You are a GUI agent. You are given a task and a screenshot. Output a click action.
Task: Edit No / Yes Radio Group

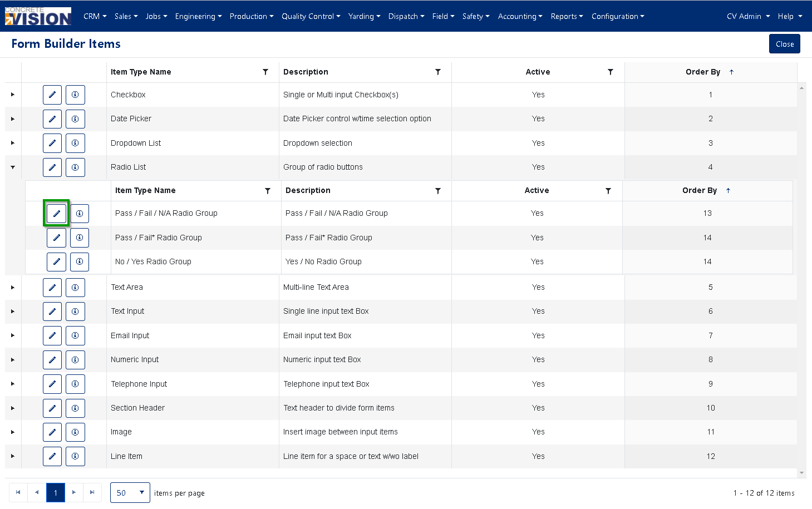tap(56, 261)
